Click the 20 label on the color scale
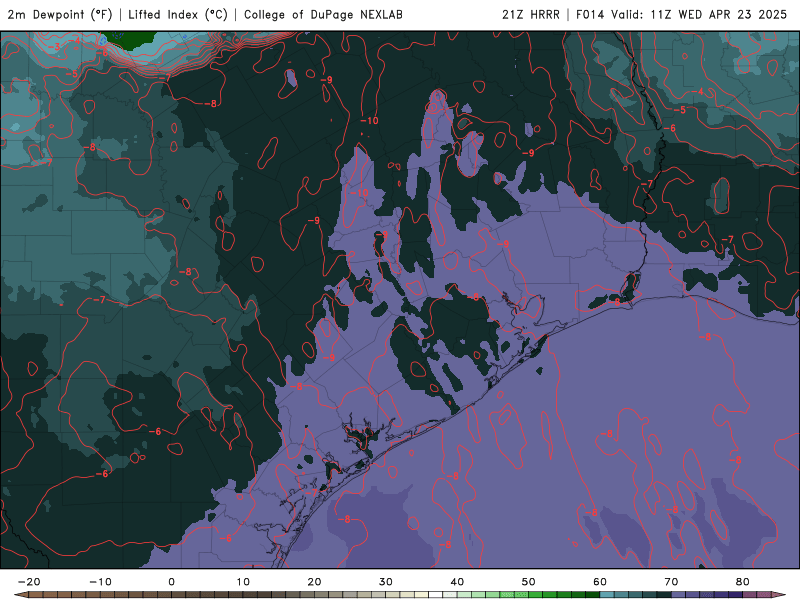 pyautogui.click(x=314, y=582)
